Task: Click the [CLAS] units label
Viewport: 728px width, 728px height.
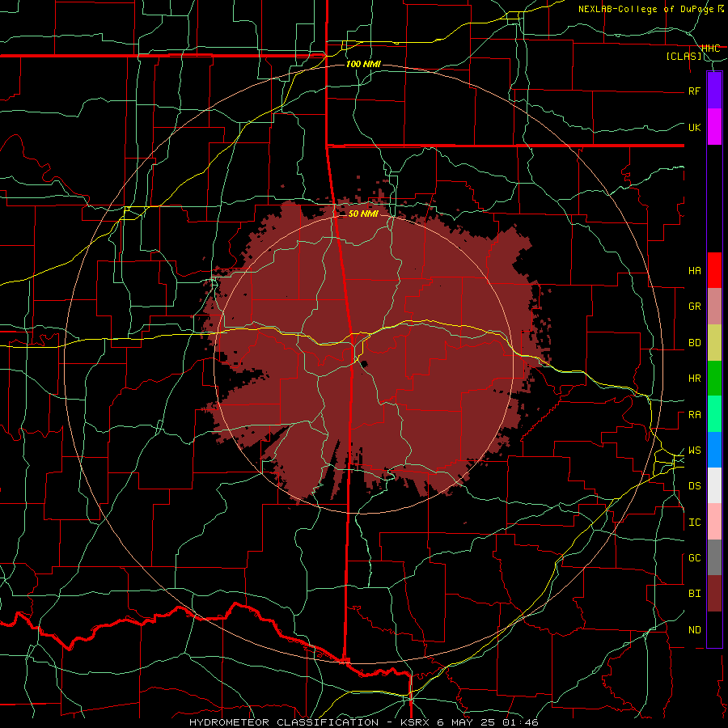Action: tap(684, 57)
